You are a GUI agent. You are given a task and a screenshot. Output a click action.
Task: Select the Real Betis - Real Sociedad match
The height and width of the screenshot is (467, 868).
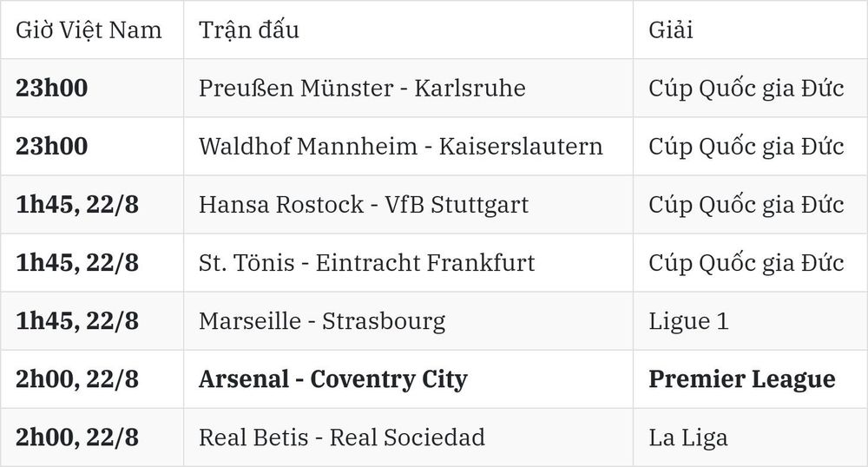341,437
